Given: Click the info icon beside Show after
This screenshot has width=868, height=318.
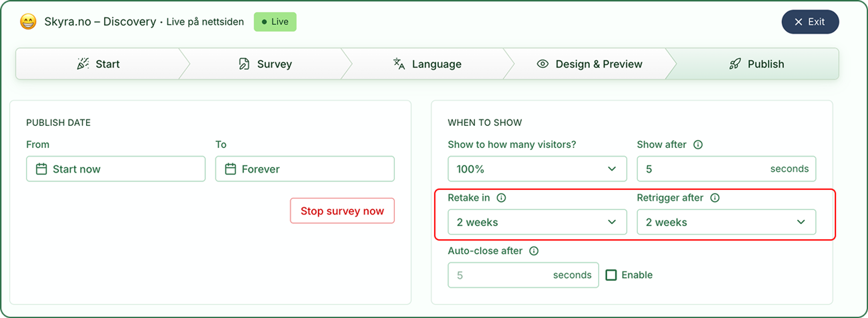Looking at the screenshot, I should (x=698, y=145).
